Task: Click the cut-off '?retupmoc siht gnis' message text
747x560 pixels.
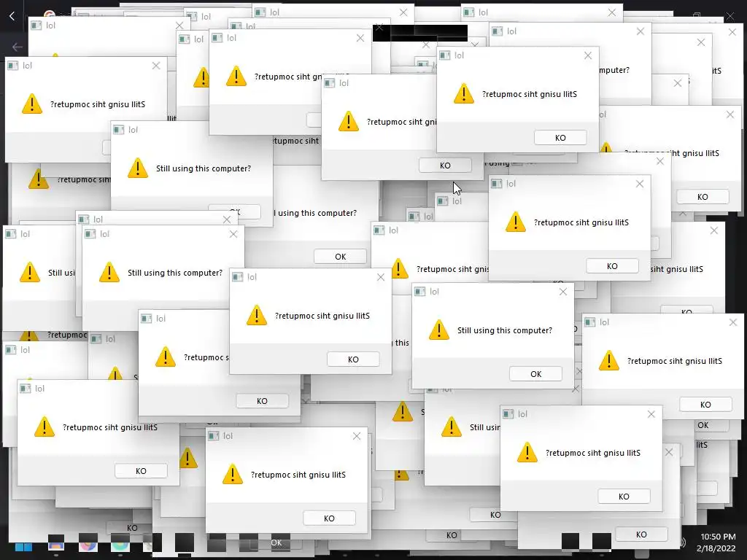Action: [452, 269]
